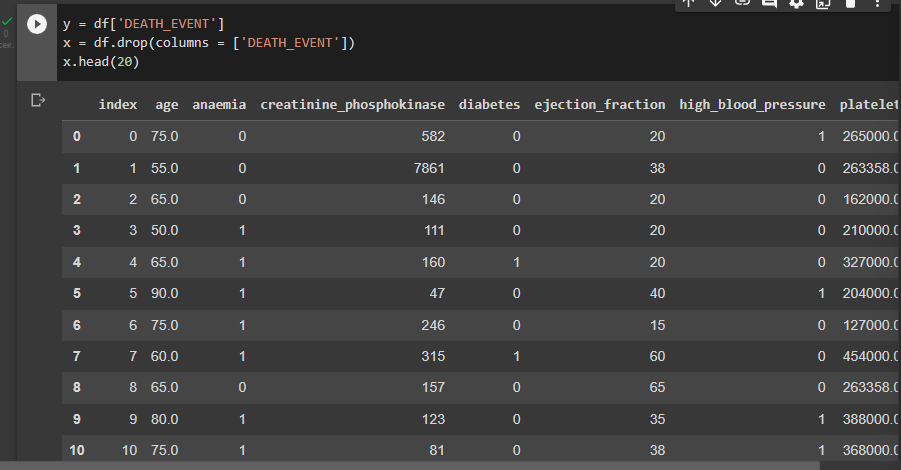Click platelets value 127000.0

tap(870, 325)
